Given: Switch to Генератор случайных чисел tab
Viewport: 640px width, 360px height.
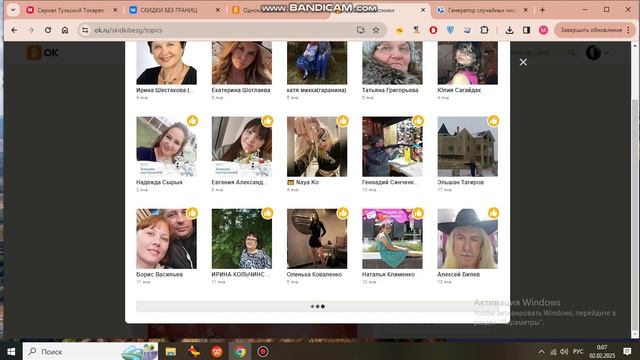Looking at the screenshot, I should point(482,10).
